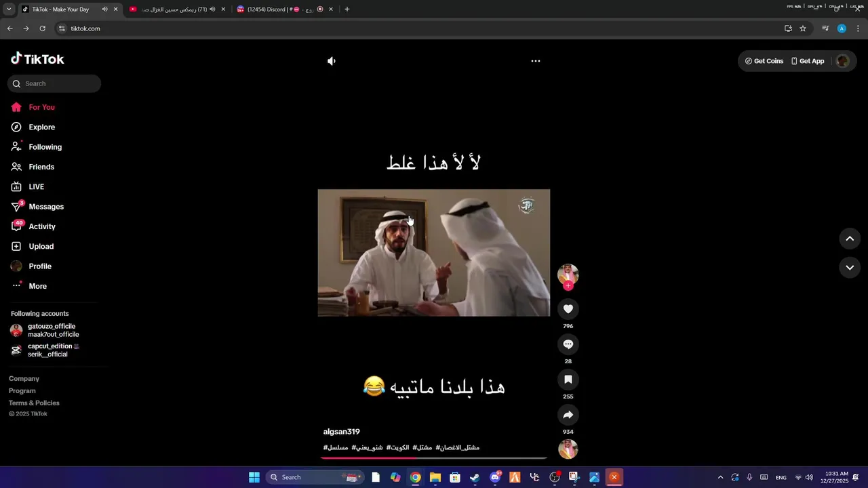Open Steam from the taskbar
Screen dimensions: 868x488
click(475, 477)
